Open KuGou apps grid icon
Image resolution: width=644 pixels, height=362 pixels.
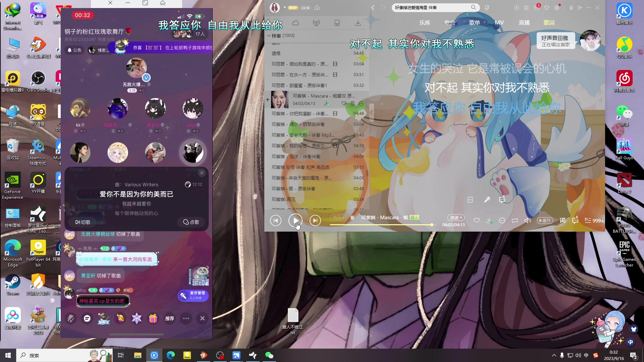point(526,7)
